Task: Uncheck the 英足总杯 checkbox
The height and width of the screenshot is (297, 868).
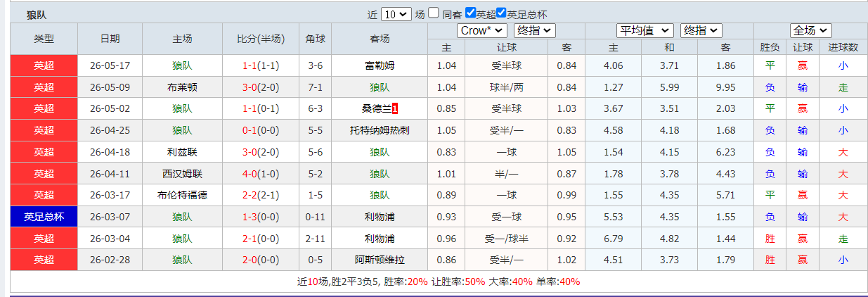Action: click(x=501, y=13)
